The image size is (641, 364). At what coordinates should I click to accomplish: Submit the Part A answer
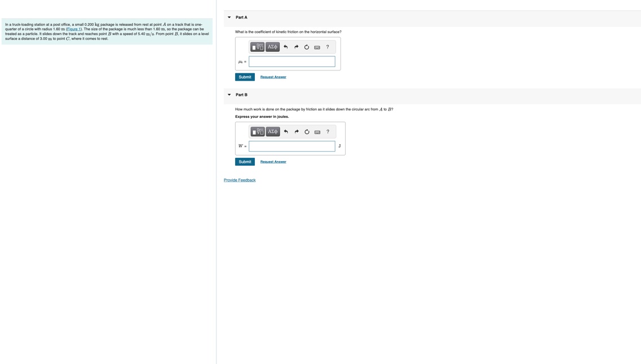click(x=244, y=77)
